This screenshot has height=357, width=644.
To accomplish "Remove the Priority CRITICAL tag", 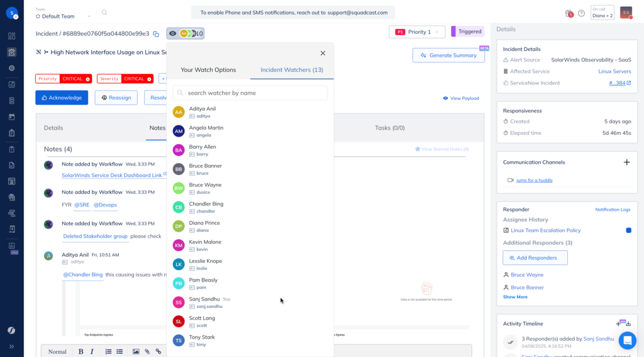I will click(88, 79).
